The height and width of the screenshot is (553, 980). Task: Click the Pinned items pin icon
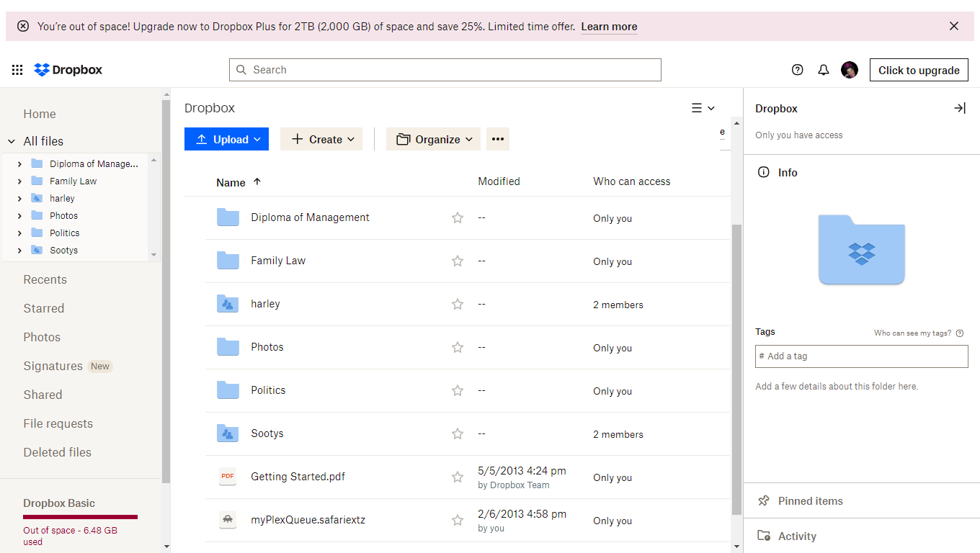point(764,501)
